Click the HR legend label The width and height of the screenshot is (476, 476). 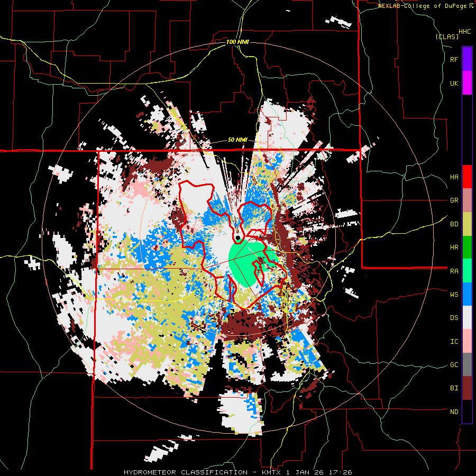coord(454,248)
